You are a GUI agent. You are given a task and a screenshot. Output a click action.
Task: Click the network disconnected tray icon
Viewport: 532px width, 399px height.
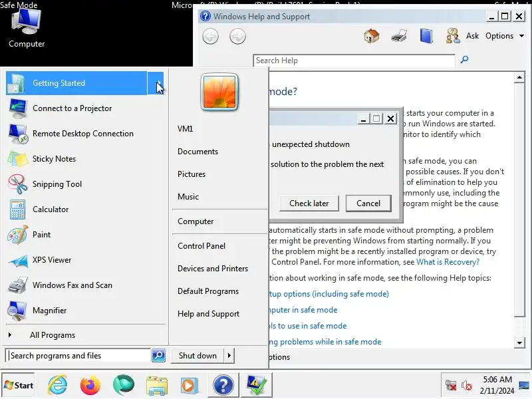tap(451, 385)
